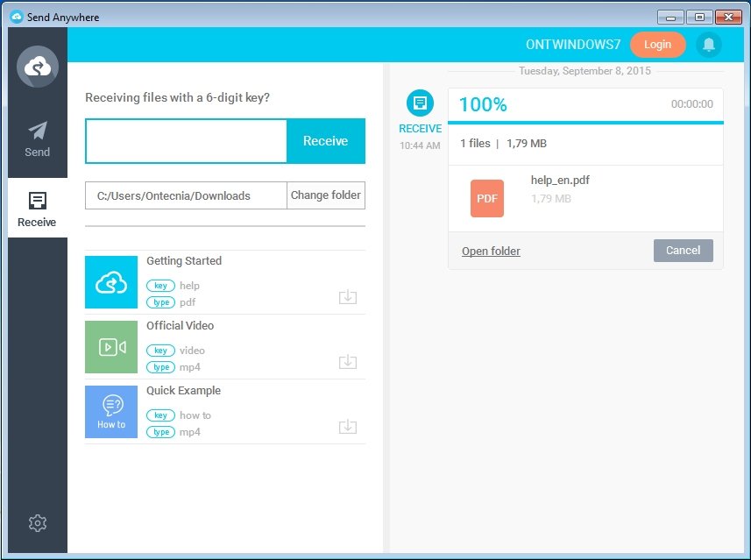Download the Quick Example file
751x560 pixels.
click(x=348, y=426)
